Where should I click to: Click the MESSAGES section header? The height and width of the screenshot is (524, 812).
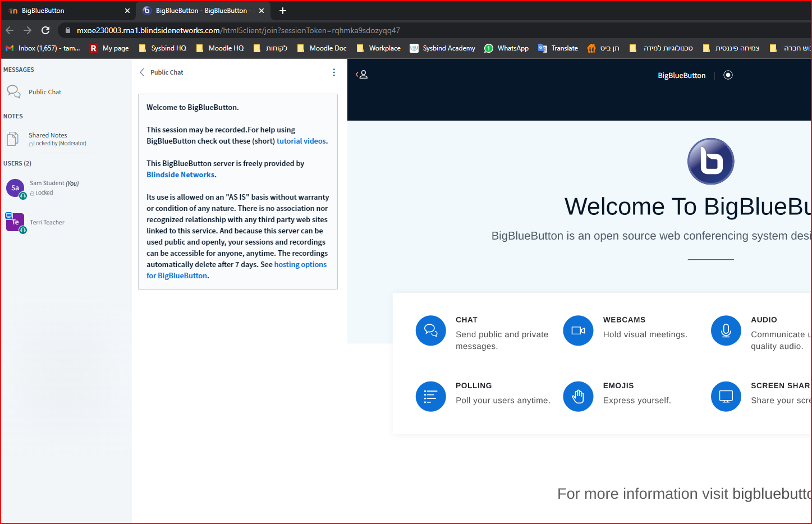(x=19, y=70)
